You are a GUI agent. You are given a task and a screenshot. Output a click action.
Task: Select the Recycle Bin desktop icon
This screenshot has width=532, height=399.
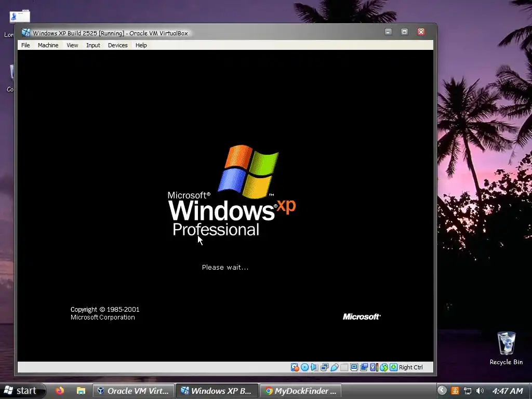(506, 349)
